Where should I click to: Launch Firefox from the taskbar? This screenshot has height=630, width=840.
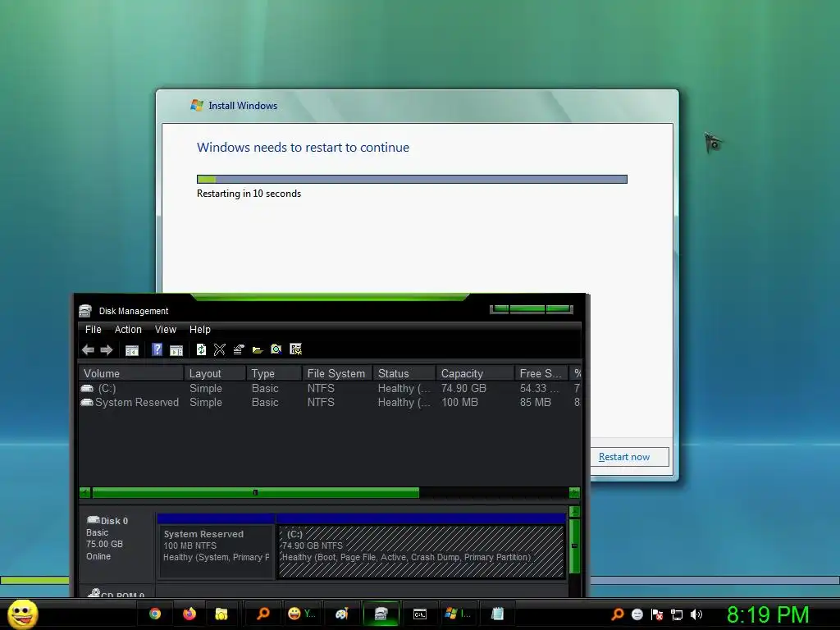[189, 614]
